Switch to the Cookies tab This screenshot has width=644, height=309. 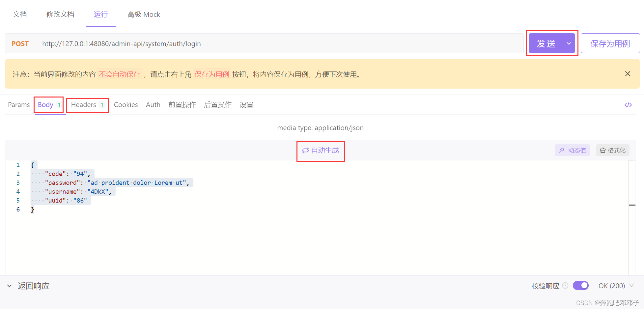126,105
